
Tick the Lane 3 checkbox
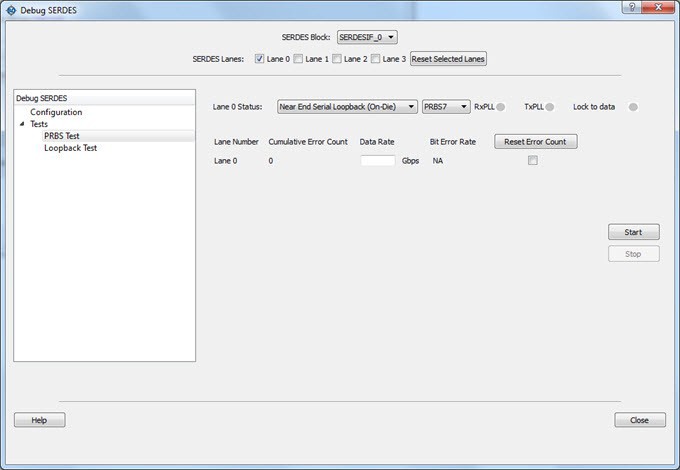pos(376,59)
